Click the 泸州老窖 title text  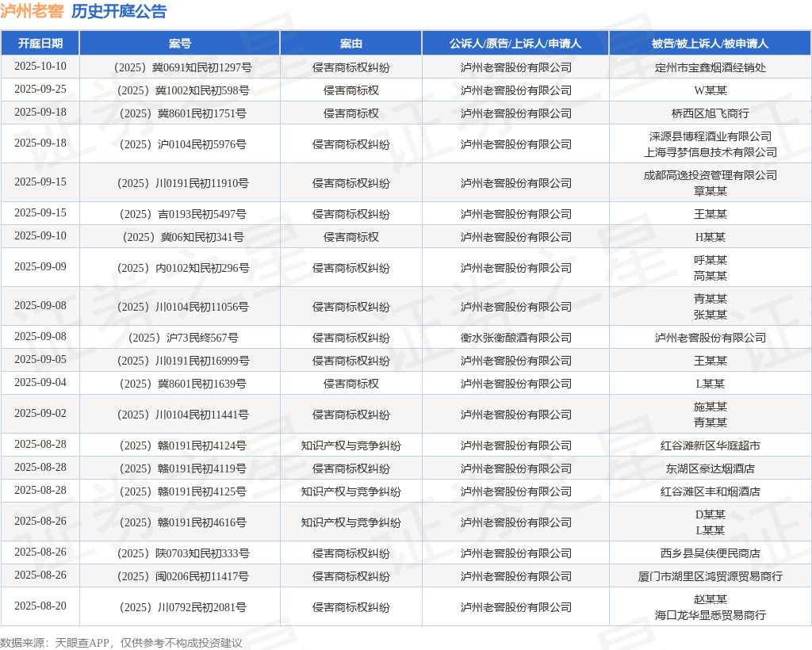pos(32,11)
